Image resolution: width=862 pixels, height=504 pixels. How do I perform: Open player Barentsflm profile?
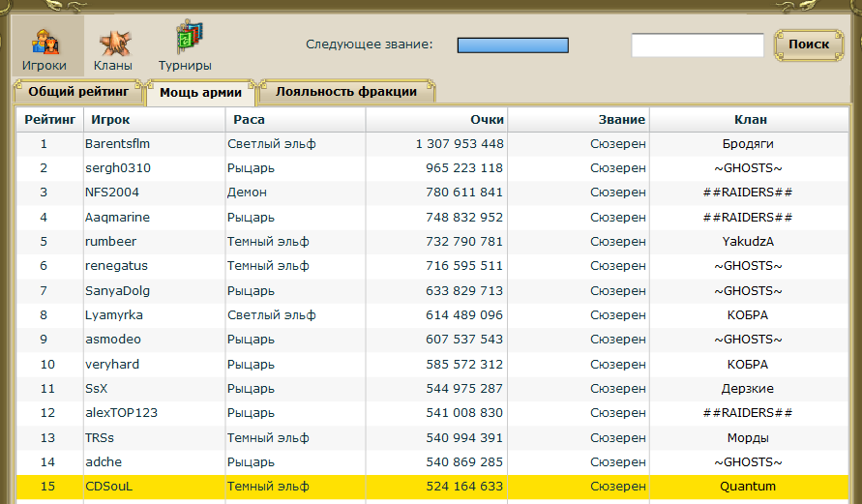(x=117, y=144)
